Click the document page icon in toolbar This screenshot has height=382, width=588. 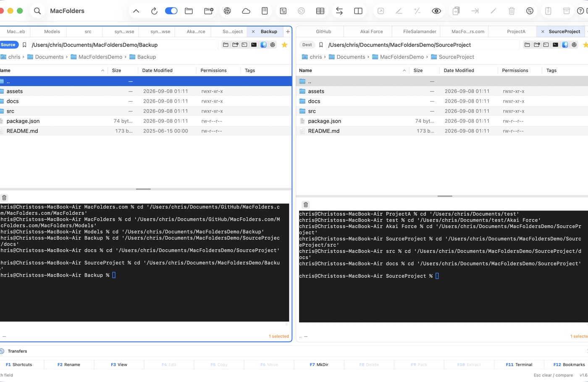pyautogui.click(x=265, y=11)
